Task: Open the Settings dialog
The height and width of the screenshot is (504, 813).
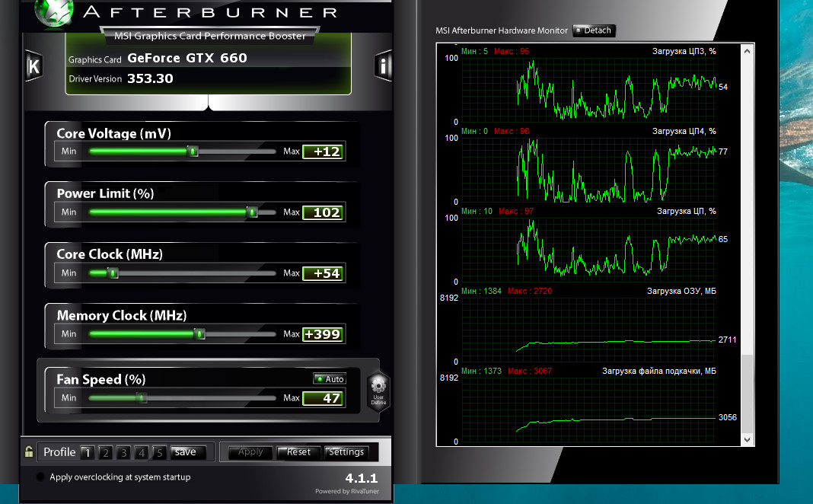Action: (x=346, y=452)
